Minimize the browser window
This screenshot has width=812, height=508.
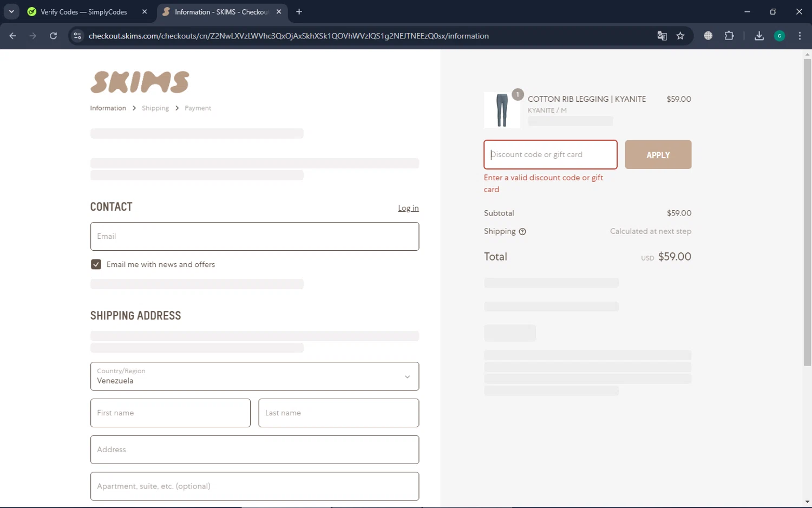pyautogui.click(x=747, y=11)
